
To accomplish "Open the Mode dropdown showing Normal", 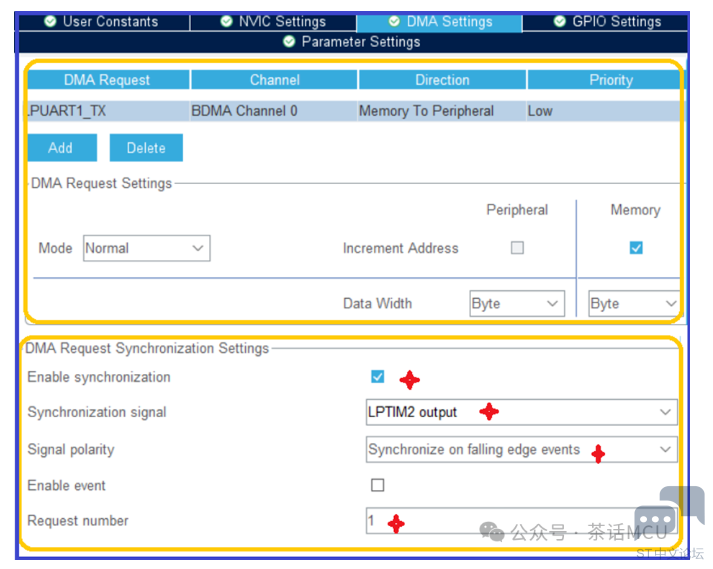I will [x=146, y=248].
